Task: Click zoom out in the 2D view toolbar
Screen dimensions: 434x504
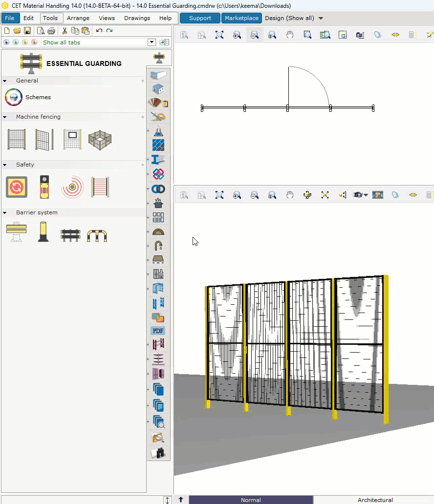Action: click(x=255, y=35)
